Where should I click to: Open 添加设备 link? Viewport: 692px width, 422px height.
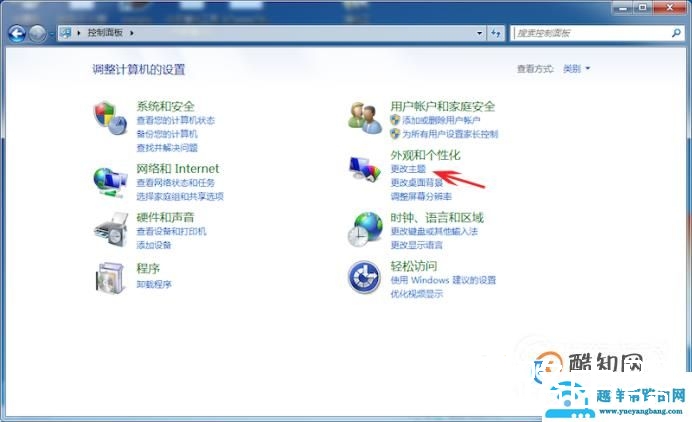(154, 245)
